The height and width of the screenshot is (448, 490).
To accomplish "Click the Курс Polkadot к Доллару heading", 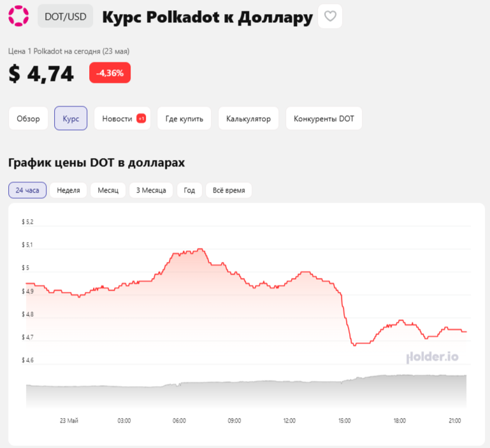I will click(x=208, y=17).
